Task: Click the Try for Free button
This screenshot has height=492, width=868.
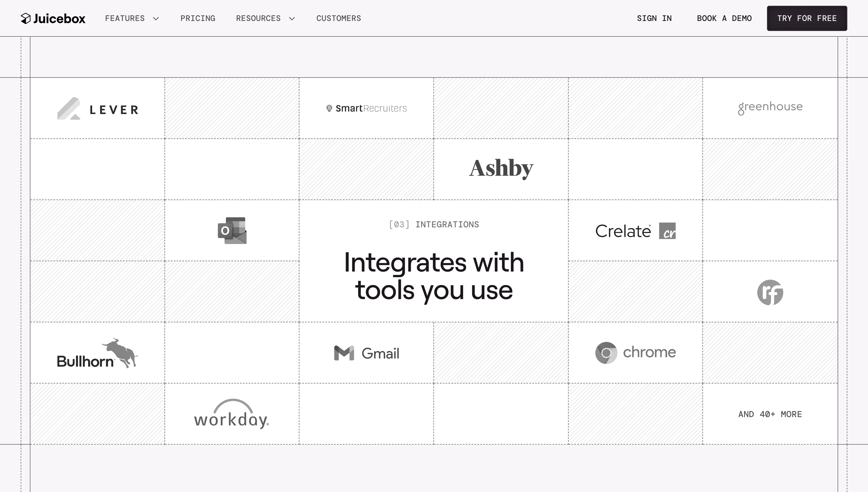Action: [807, 18]
